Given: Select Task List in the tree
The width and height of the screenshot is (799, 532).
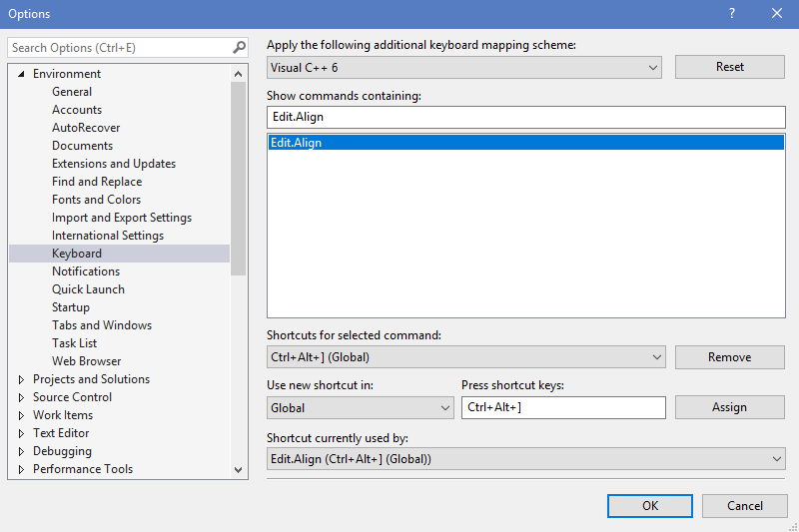Looking at the screenshot, I should (x=74, y=343).
